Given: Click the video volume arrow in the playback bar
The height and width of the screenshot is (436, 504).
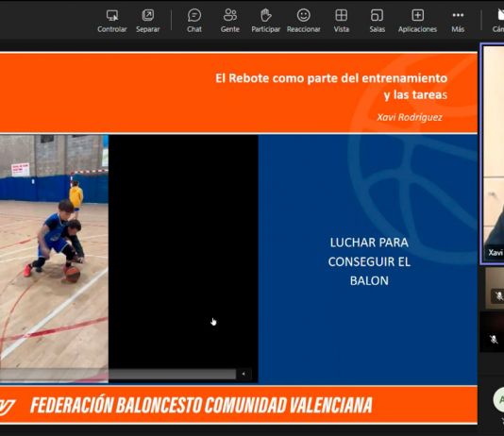Looking at the screenshot, I should (x=244, y=374).
